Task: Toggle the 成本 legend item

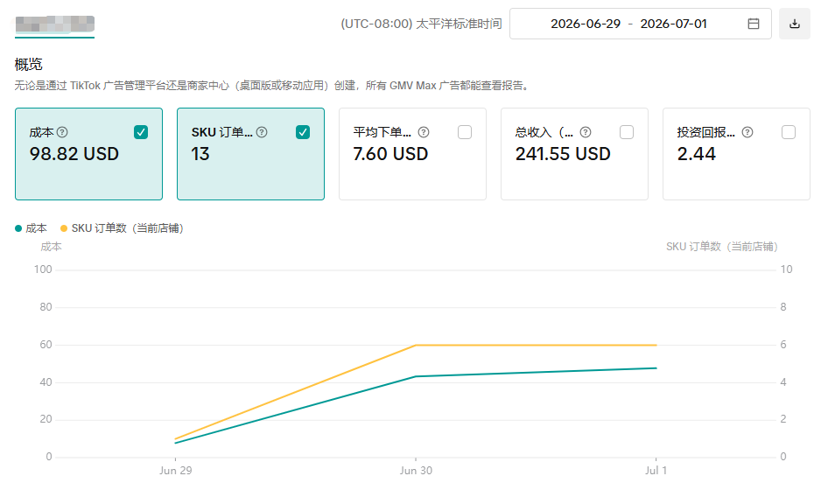Action: (x=32, y=228)
